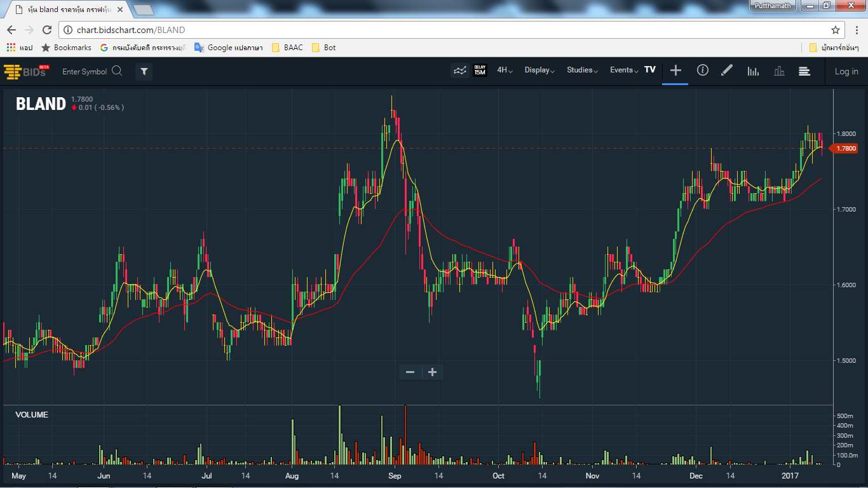Viewport: 868px width, 488px height.
Task: Open the Google Translate bookmark
Action: tap(229, 48)
